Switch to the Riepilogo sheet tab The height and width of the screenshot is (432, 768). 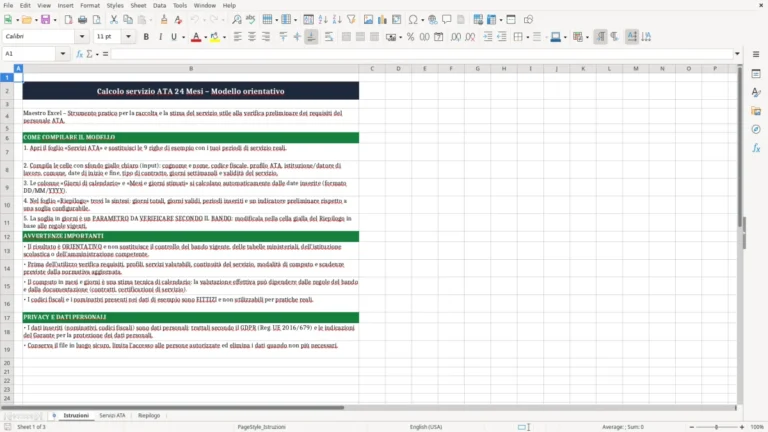(149, 415)
